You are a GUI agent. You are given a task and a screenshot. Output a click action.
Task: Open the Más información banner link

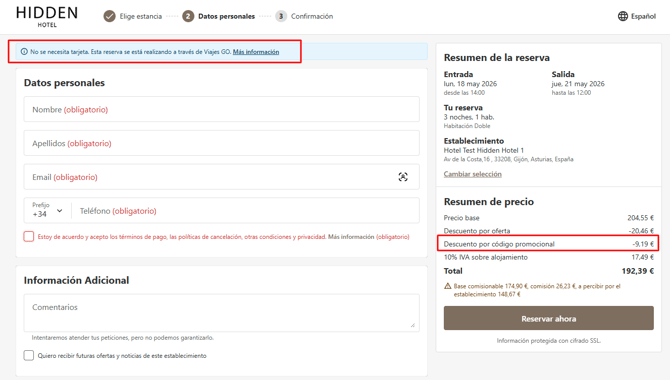(x=256, y=52)
